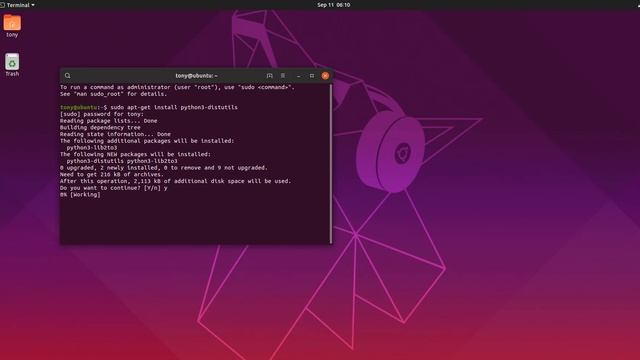Click 'Reading package lists... Done' line
This screenshot has height=360, width=640.
(x=109, y=121)
